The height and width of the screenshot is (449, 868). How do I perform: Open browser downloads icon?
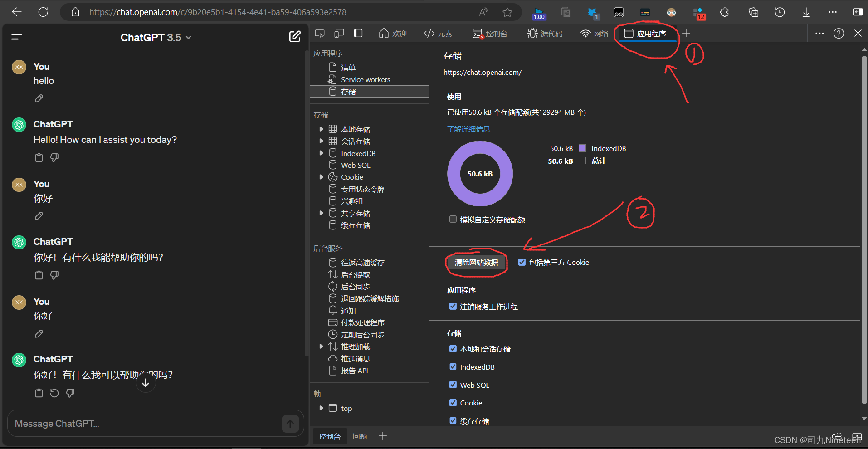pyautogui.click(x=806, y=12)
